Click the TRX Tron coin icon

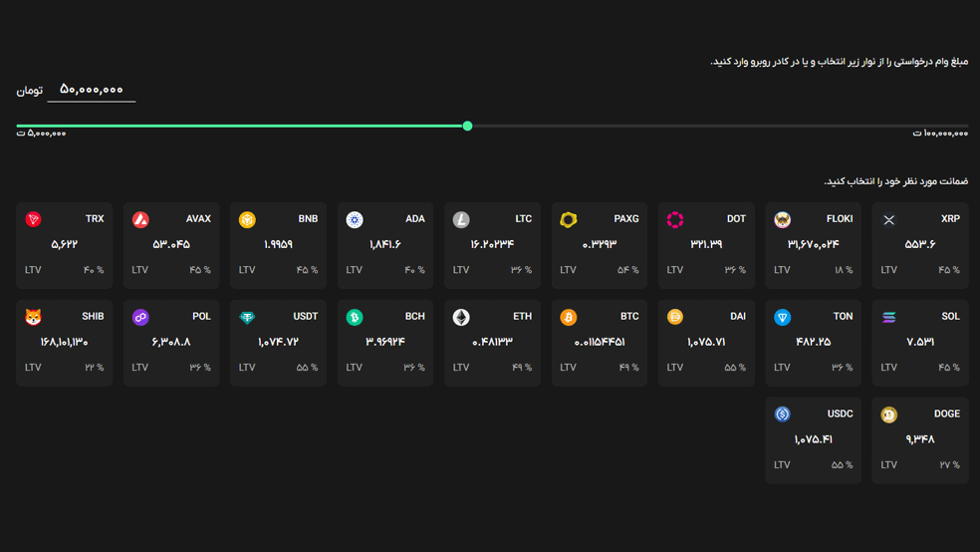[33, 219]
